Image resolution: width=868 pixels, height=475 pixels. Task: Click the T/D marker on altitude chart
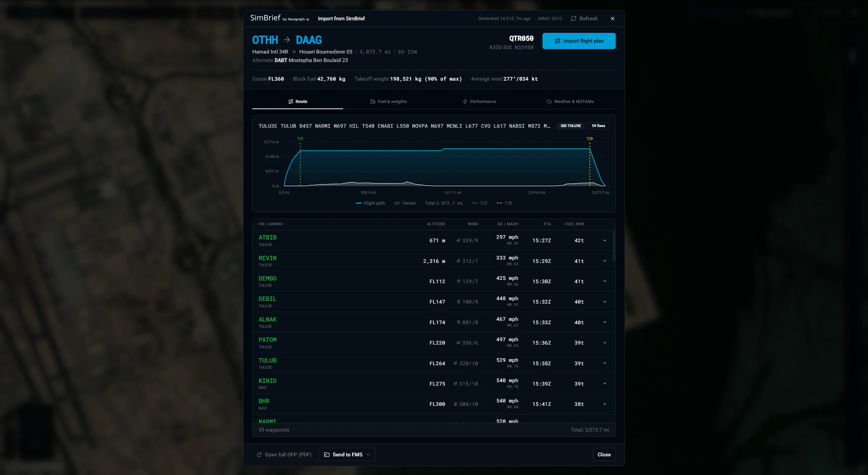click(590, 139)
